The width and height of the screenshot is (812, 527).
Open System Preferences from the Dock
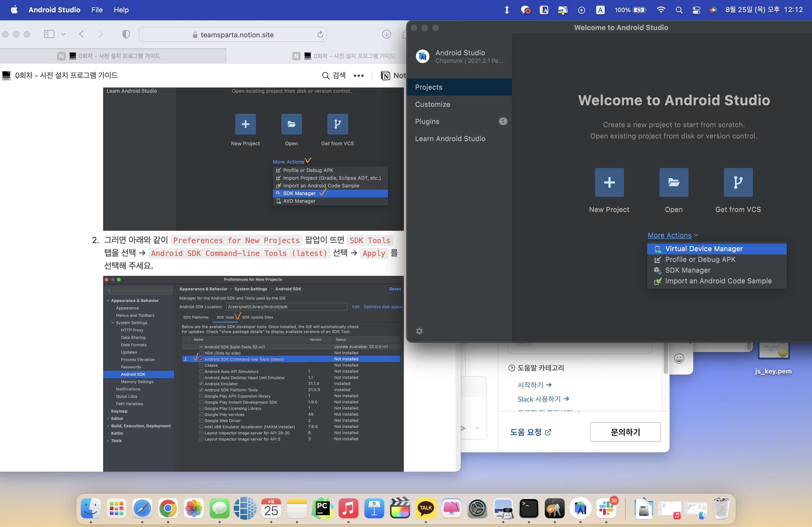point(477,508)
